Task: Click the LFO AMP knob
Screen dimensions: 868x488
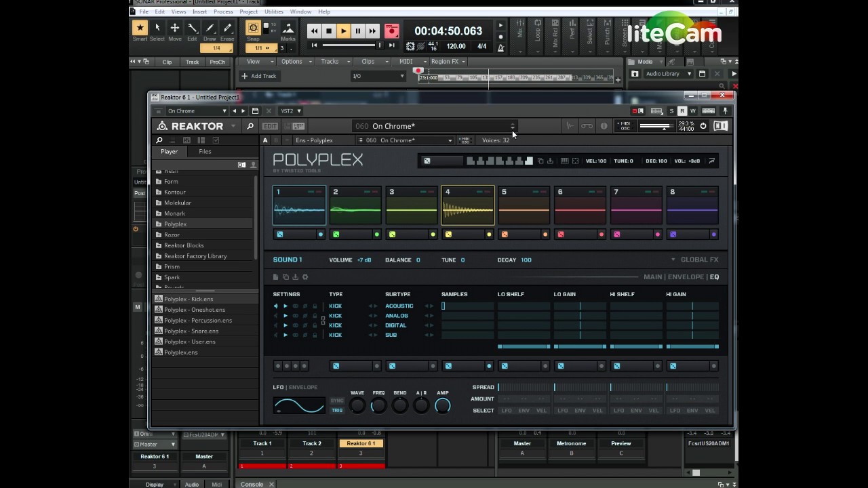Action: point(442,405)
